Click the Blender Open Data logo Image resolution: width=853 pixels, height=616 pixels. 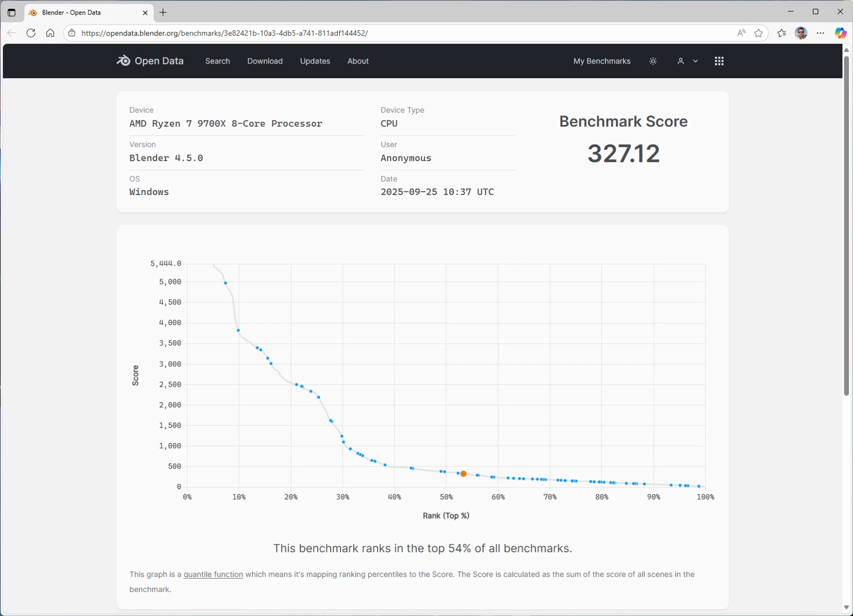coord(150,61)
